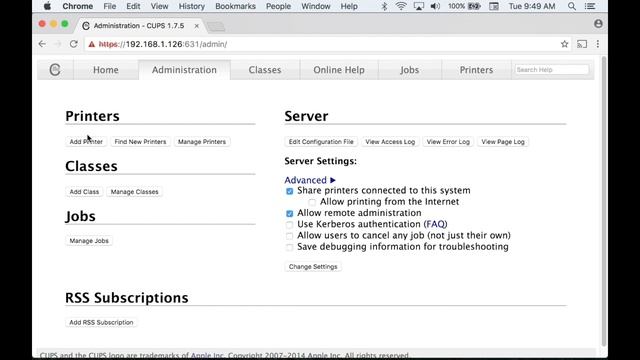
Task: Click the CUPS logo icon in navigation bar
Action: (55, 70)
